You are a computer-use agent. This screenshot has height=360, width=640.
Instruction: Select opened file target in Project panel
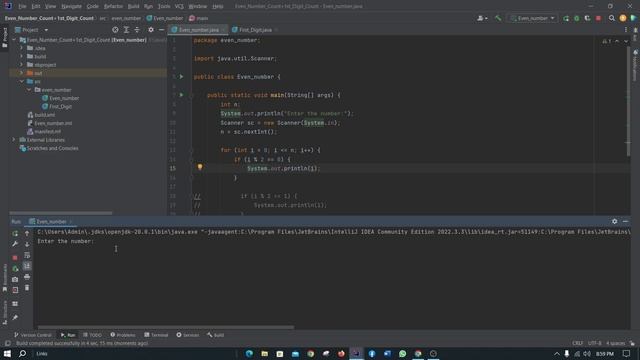(x=115, y=30)
